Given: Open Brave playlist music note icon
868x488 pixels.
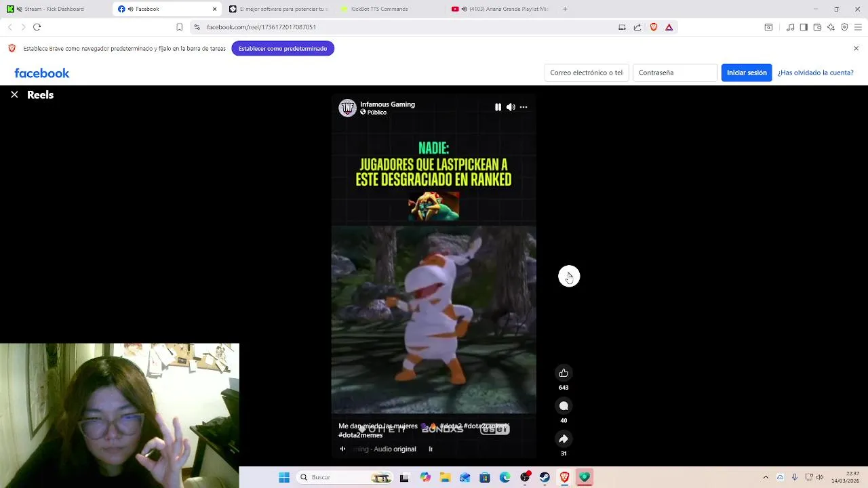Looking at the screenshot, I should pyautogui.click(x=790, y=27).
